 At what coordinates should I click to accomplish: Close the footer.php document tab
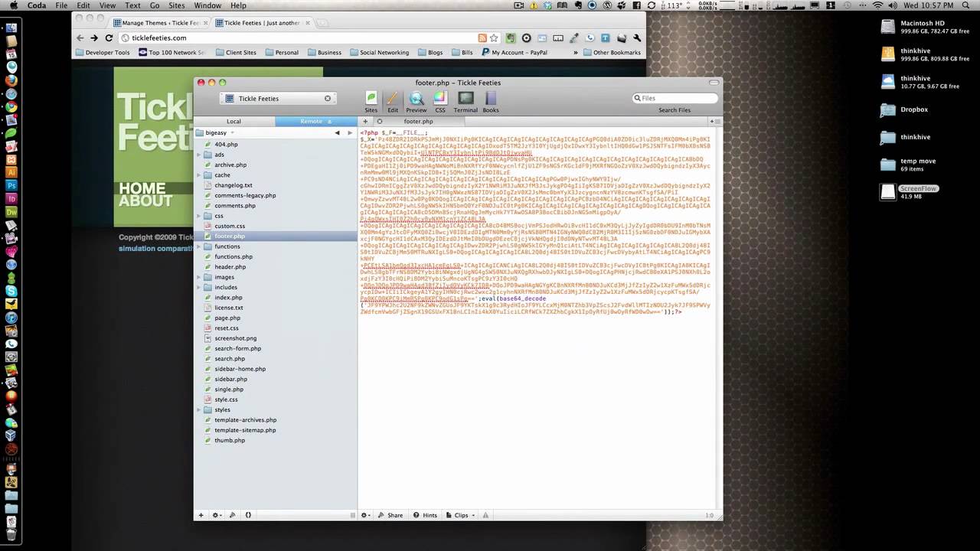tap(379, 121)
